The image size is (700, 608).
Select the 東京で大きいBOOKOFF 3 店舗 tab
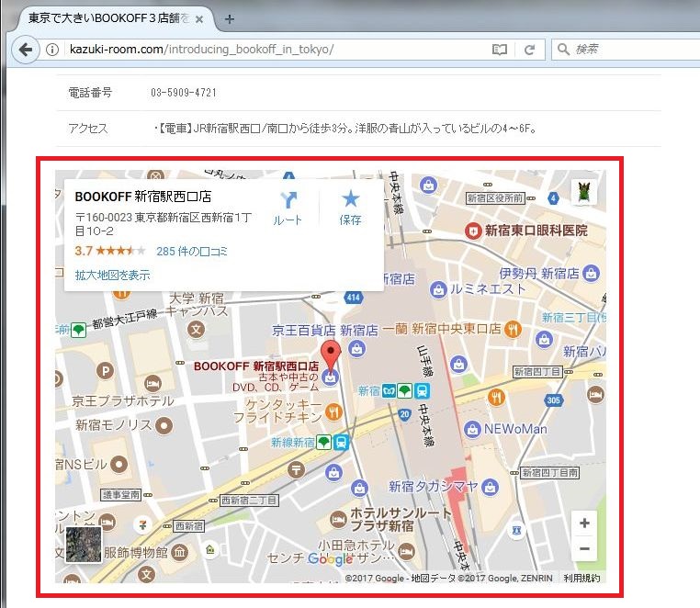click(x=108, y=18)
